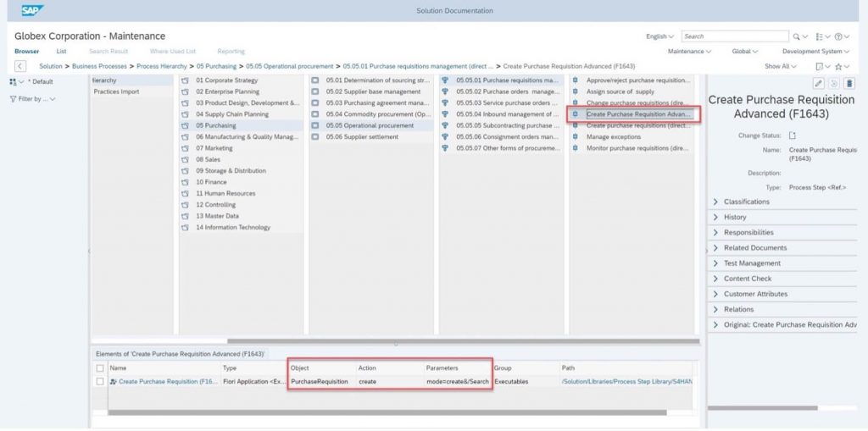Click the magnifier search icon
This screenshot has width=868, height=431.
click(x=797, y=36)
